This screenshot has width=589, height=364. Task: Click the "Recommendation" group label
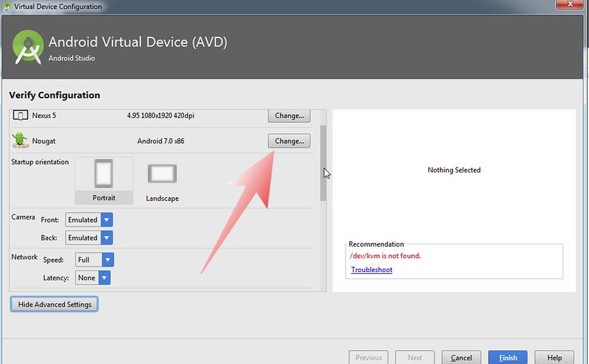click(376, 244)
